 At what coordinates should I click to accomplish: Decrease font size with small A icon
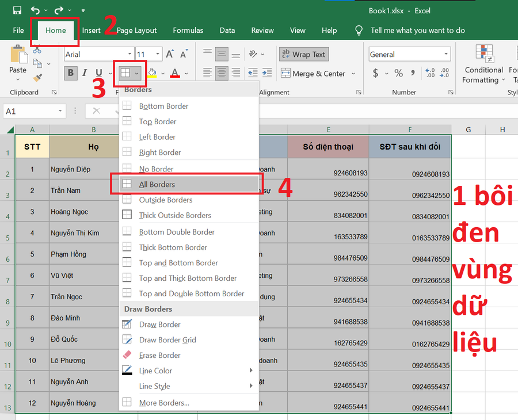184,54
